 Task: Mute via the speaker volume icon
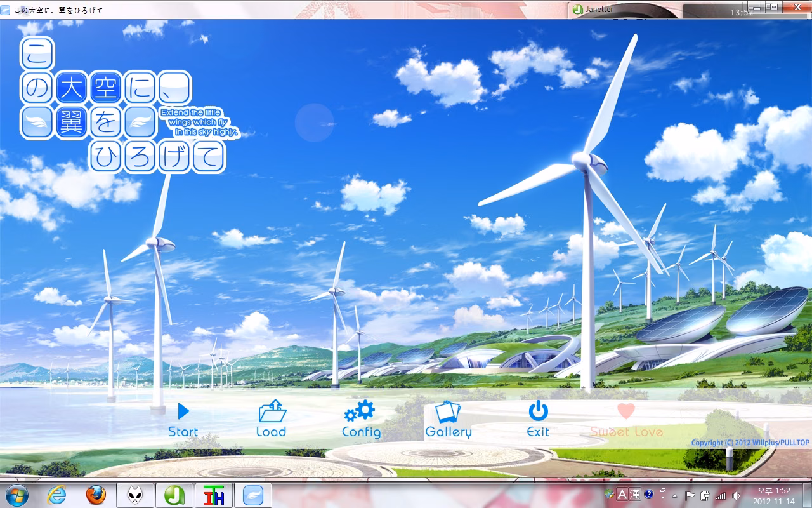[x=735, y=495]
